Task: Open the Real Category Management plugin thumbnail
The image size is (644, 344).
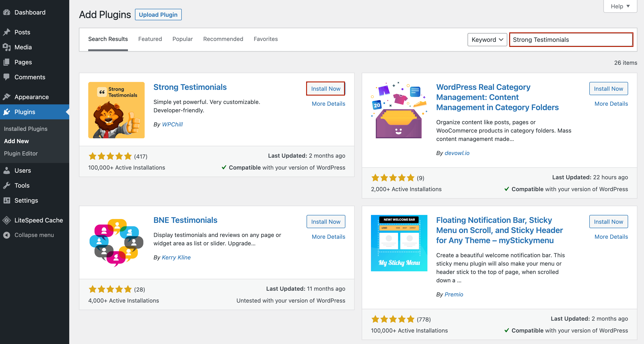Action: [x=399, y=110]
